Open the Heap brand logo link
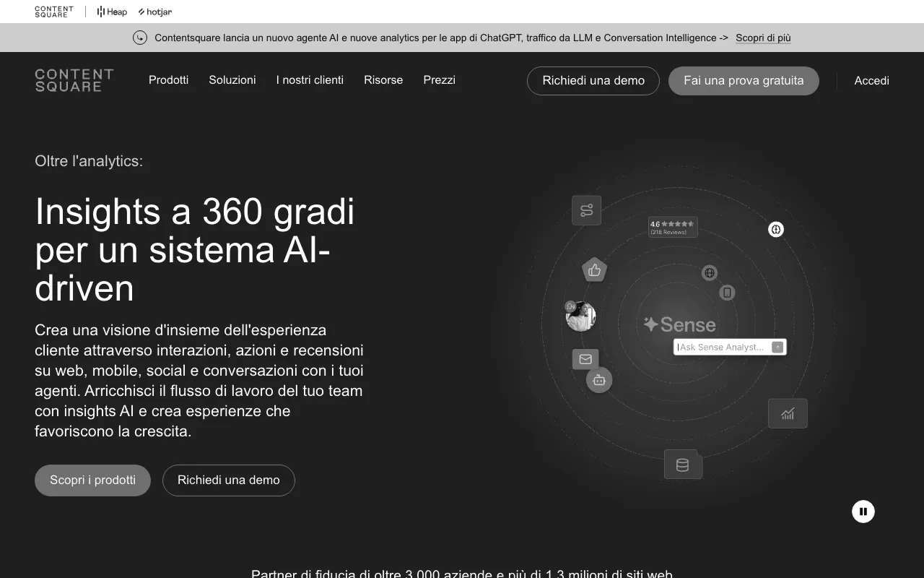Image resolution: width=924 pixels, height=578 pixels. [112, 12]
